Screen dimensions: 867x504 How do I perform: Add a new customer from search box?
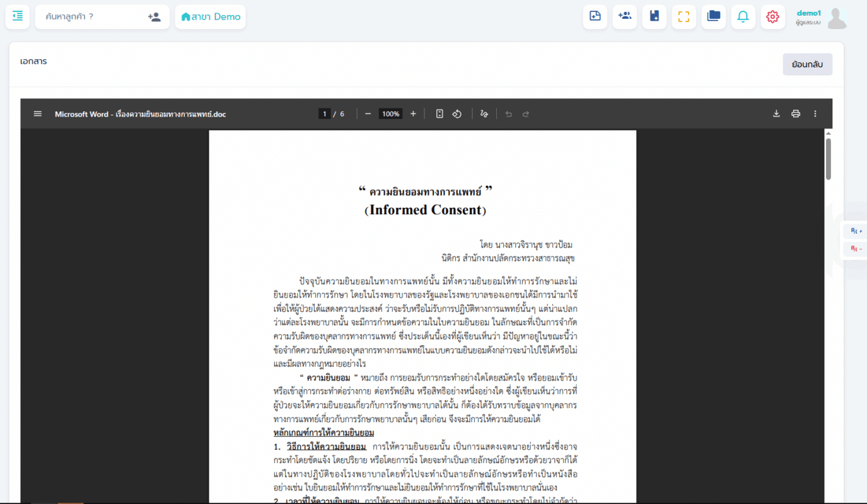(x=154, y=17)
